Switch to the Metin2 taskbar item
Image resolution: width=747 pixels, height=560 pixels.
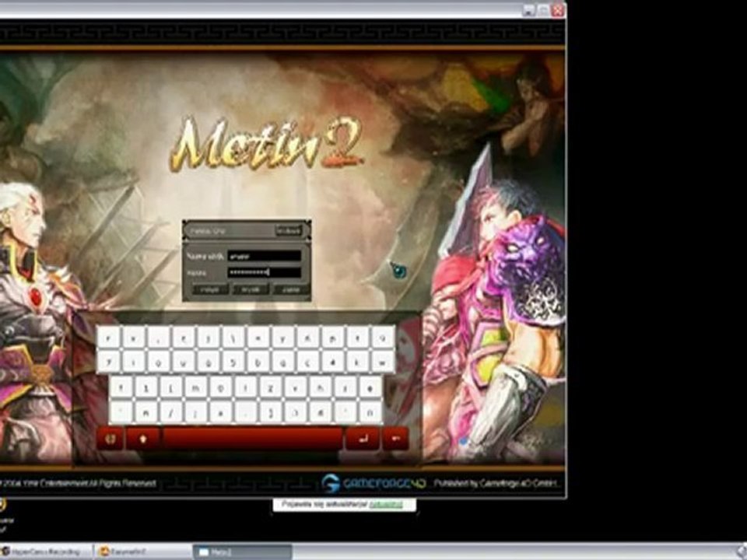click(x=242, y=552)
